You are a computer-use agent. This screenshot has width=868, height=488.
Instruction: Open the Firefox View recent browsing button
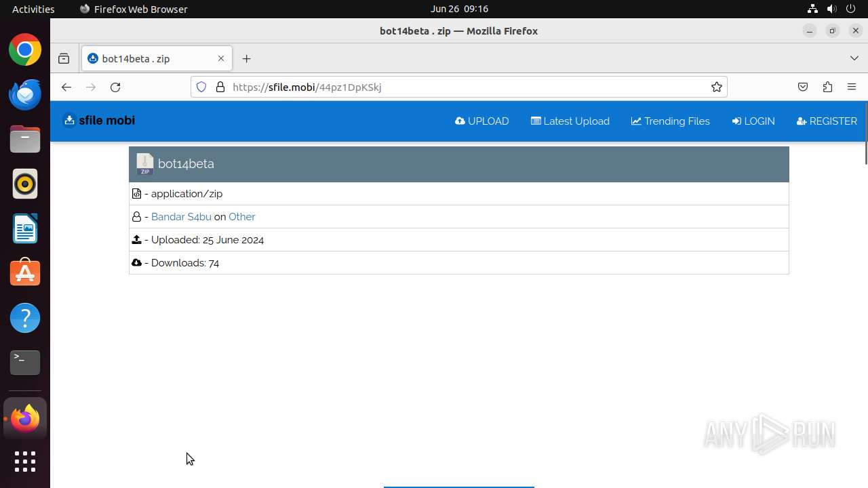[64, 59]
